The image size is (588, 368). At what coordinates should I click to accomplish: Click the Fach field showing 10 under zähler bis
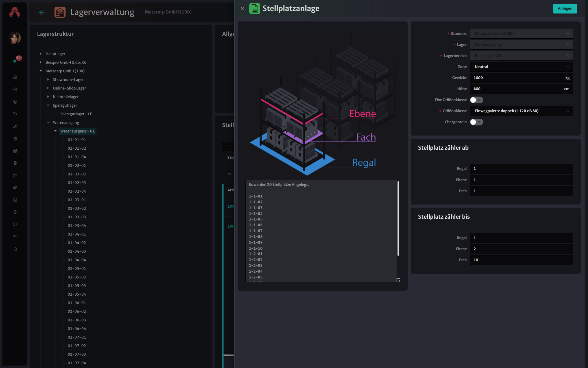click(521, 260)
